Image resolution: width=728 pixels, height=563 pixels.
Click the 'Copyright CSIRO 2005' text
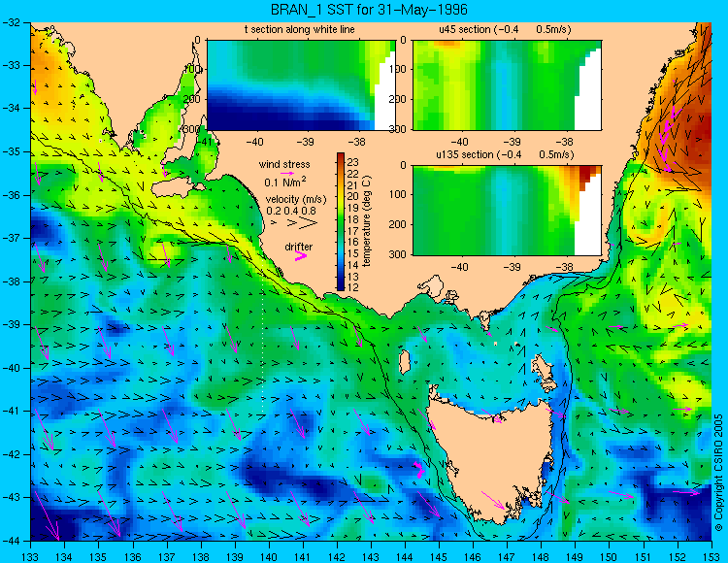[x=718, y=473]
